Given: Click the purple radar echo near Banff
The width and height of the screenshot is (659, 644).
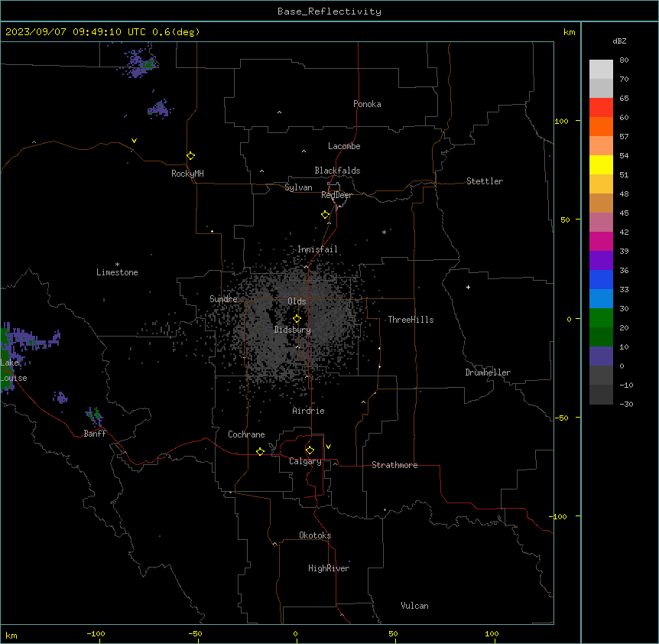Looking at the screenshot, I should point(95,416).
